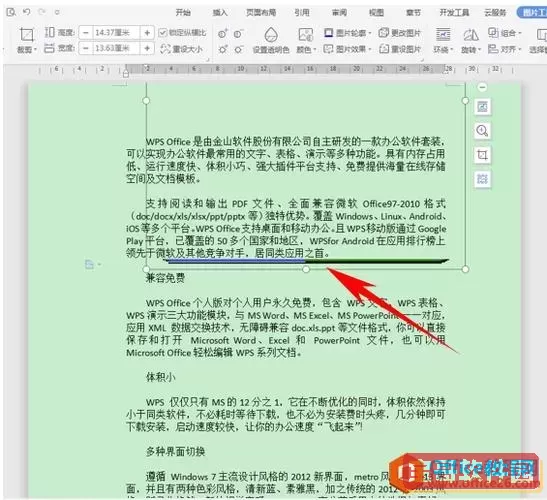Select the Crop (裁剪) tool icon
This screenshot has height=500, width=547.
click(27, 35)
